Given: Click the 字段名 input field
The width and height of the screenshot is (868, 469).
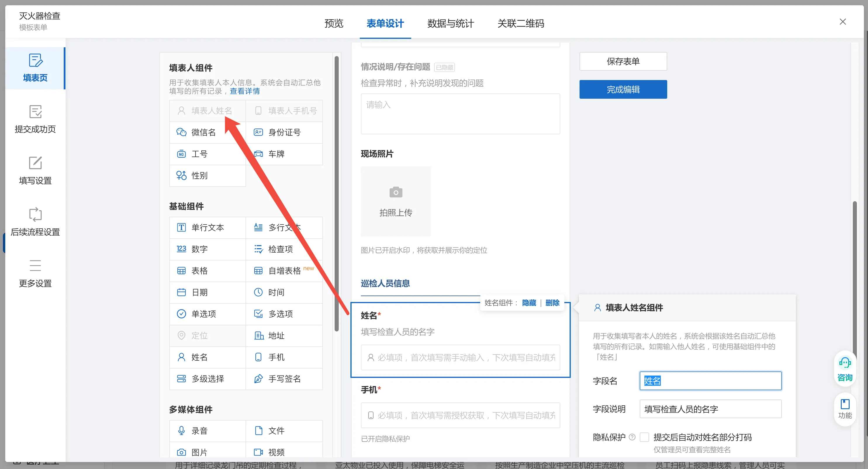Looking at the screenshot, I should tap(710, 381).
